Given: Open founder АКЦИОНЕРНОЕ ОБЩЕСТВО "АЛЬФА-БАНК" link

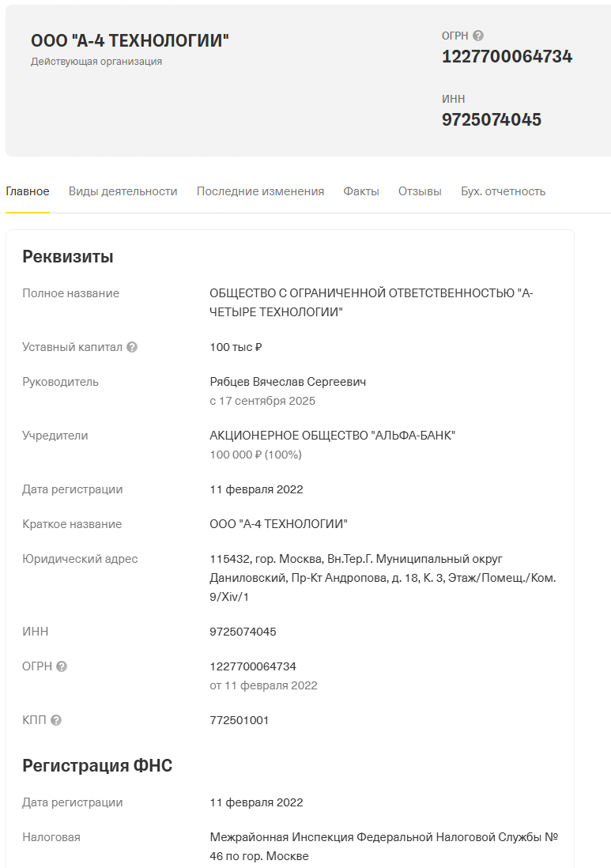Looking at the screenshot, I should click(332, 436).
